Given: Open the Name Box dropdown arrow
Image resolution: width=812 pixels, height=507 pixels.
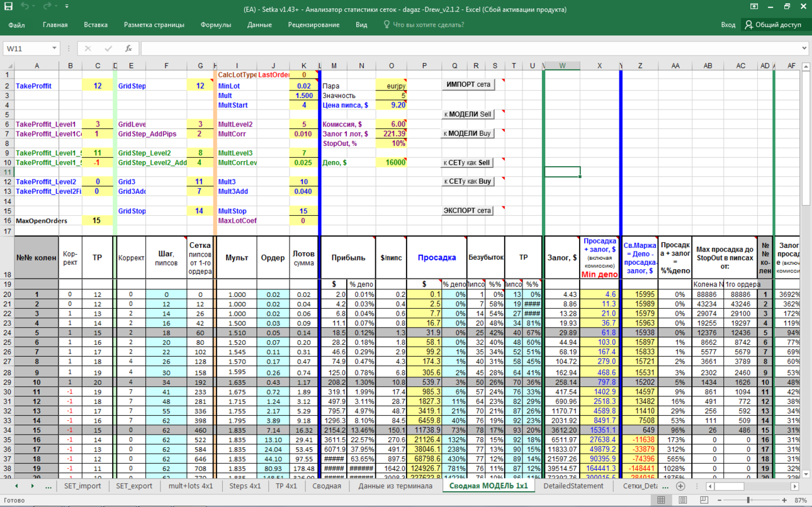Looking at the screenshot, I should click(x=54, y=48).
